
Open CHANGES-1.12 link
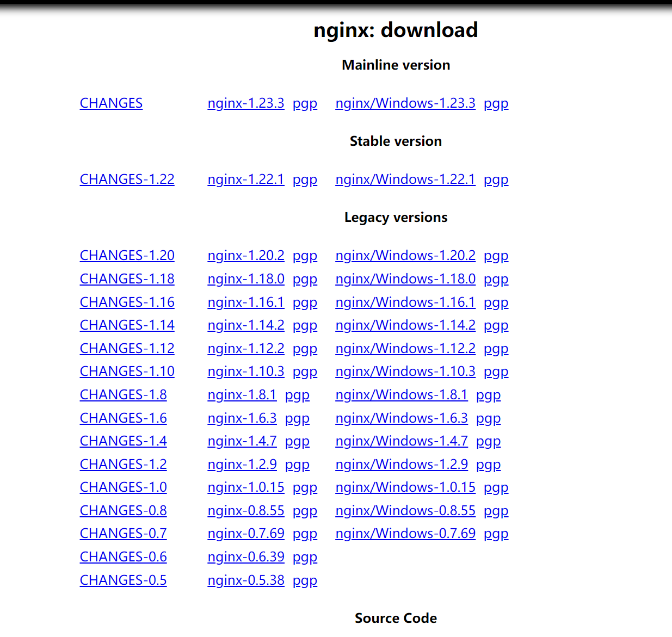click(x=127, y=349)
